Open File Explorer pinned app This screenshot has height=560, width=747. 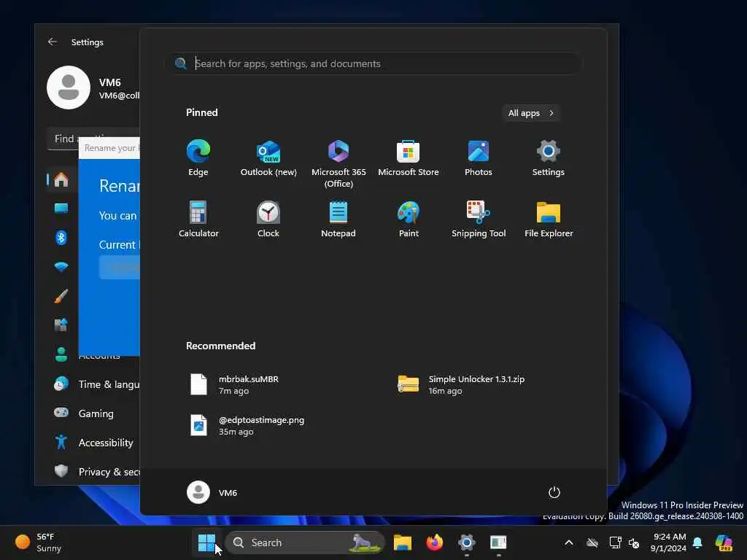[x=549, y=219]
